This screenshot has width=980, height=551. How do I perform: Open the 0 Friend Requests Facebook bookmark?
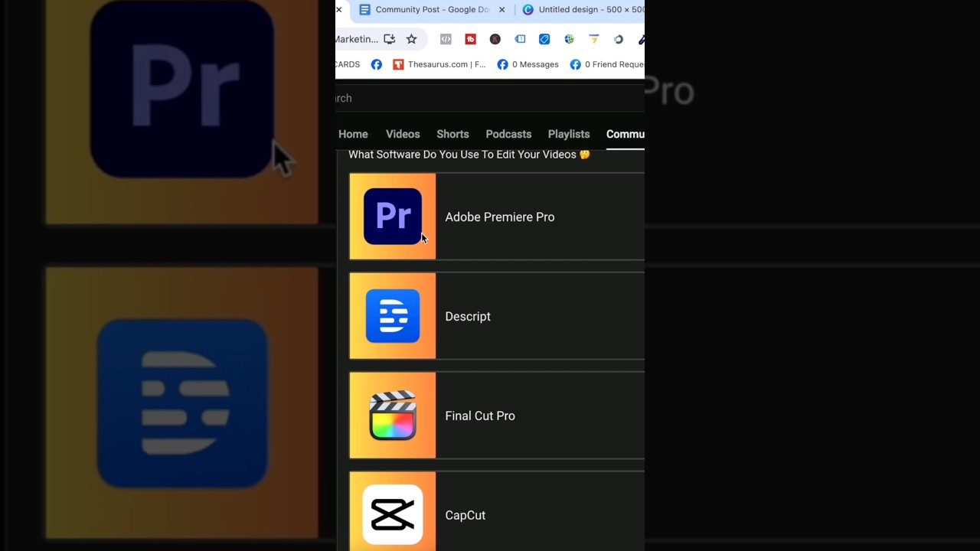tap(607, 64)
